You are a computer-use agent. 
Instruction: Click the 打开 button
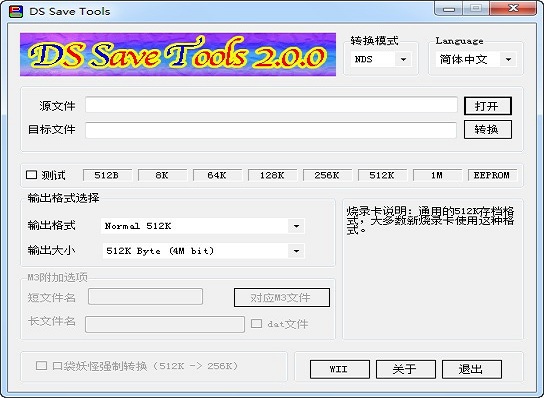(x=488, y=106)
